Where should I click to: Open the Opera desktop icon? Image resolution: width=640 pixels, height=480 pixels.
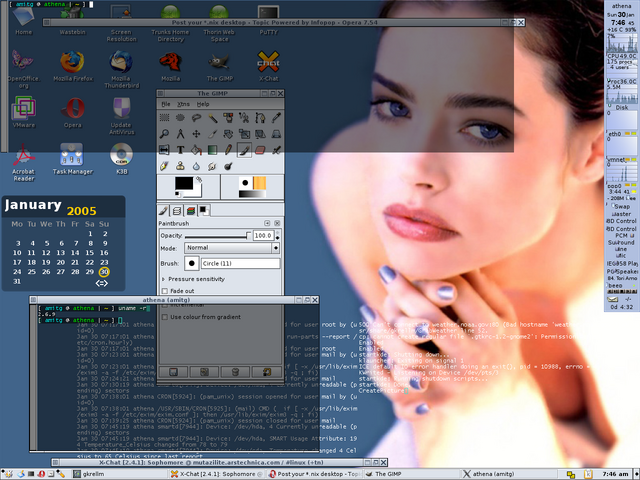(73, 113)
